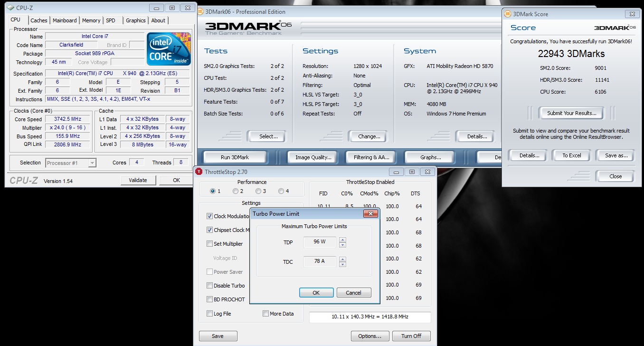Screen dimensions: 644x346
Task: Click the Run 3DMark button
Action: click(235, 157)
